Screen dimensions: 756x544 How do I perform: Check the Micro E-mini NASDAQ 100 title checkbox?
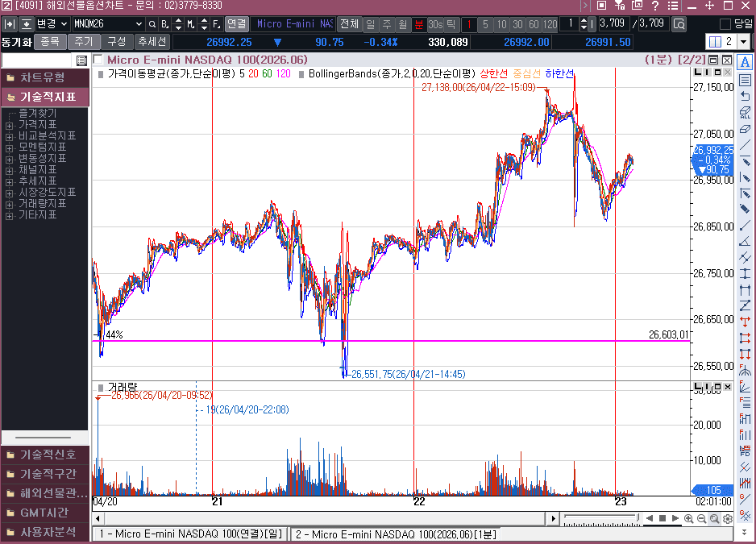click(x=98, y=60)
